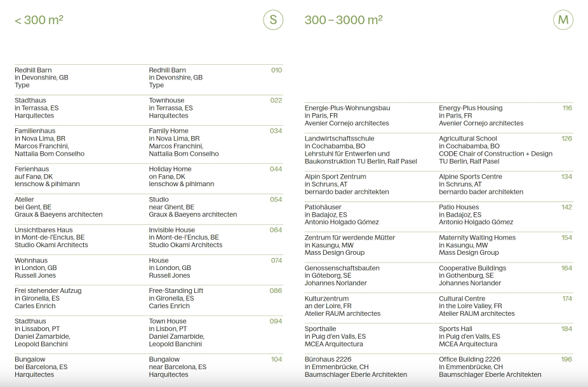The height and width of the screenshot is (387, 588).
Task: Click page number 142
Action: pyautogui.click(x=566, y=207)
